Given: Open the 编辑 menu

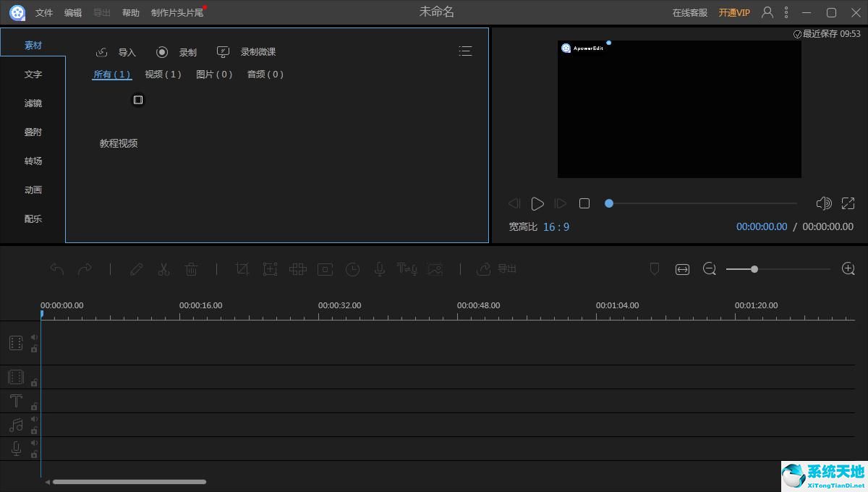Looking at the screenshot, I should (73, 13).
